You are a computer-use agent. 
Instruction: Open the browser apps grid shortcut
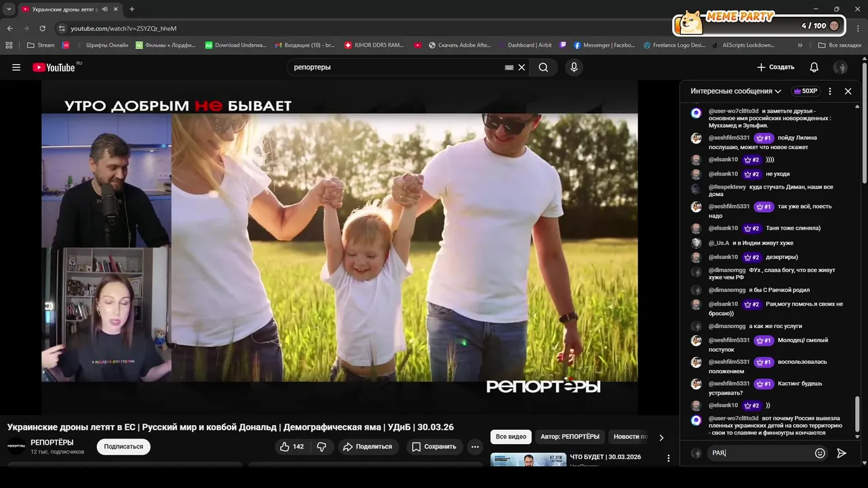point(9,45)
